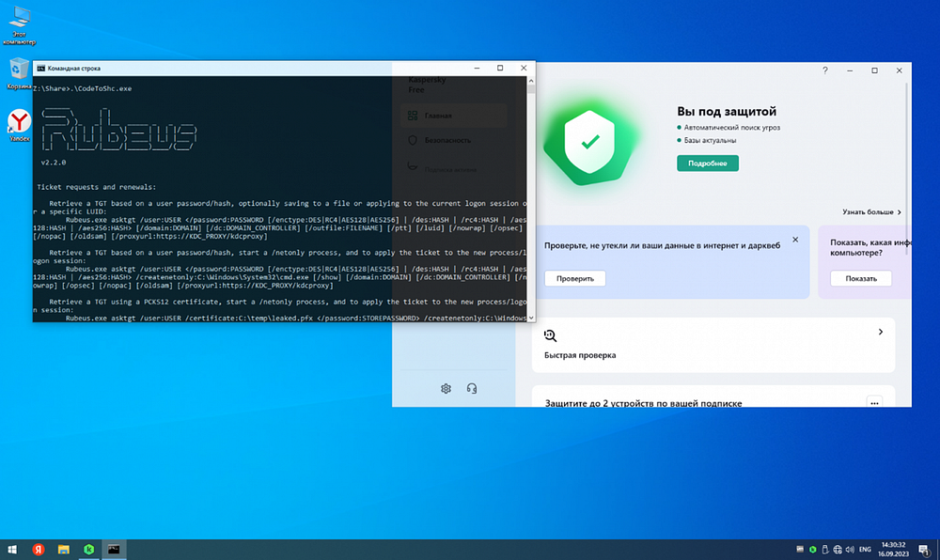
Task: Open File Explorer from the taskbar
Action: pos(64,550)
